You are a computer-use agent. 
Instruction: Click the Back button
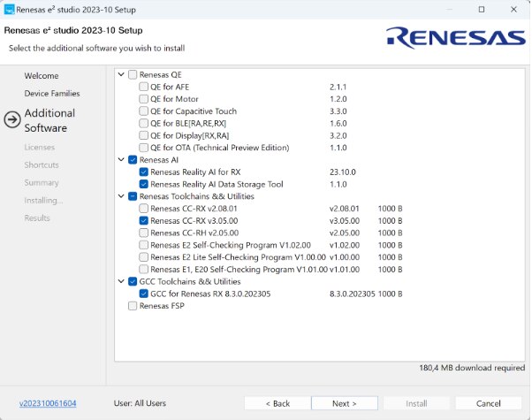click(277, 403)
